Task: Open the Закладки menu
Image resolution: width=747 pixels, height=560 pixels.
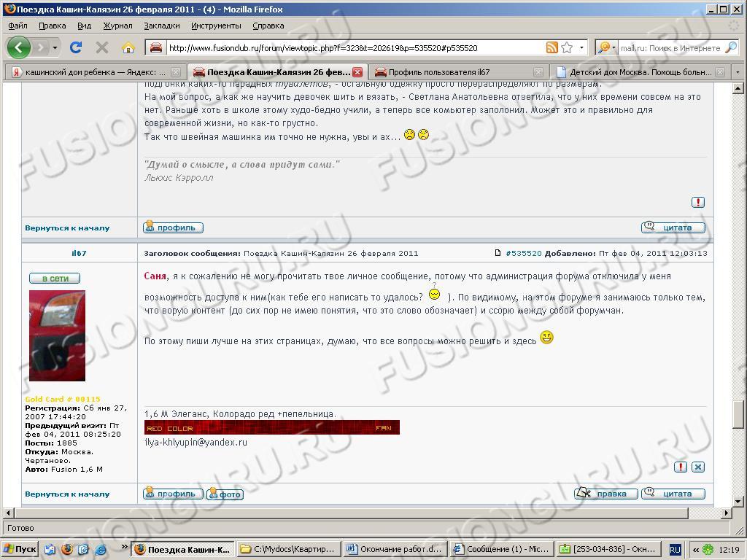Action: point(162,26)
